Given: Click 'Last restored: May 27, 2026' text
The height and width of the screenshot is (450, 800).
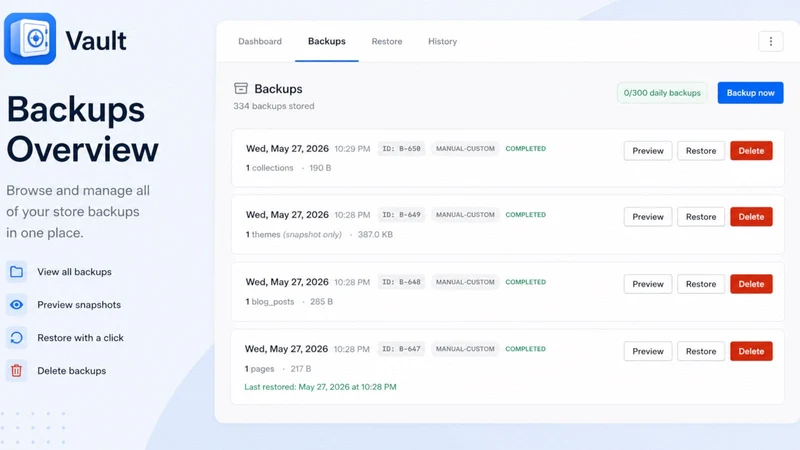Looking at the screenshot, I should click(320, 387).
